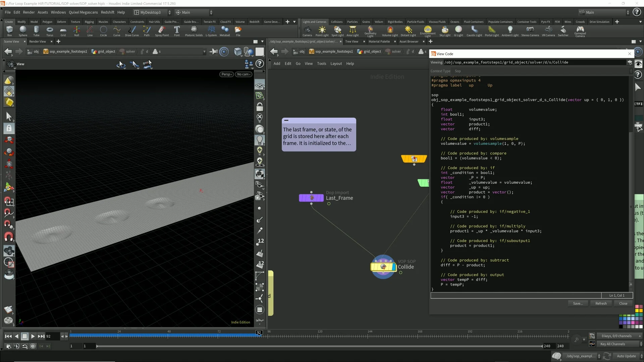Collapse the sticky note minimize toggle
The image size is (644, 362).
coord(286,120)
